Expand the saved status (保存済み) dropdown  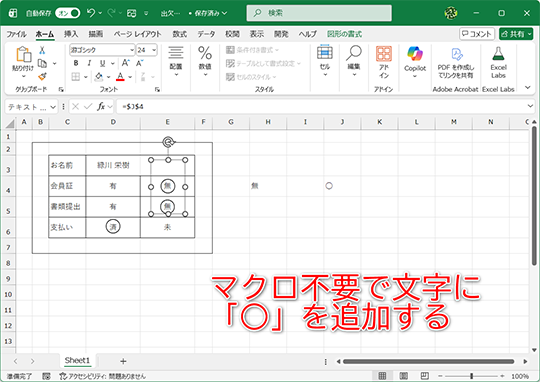pyautogui.click(x=225, y=13)
